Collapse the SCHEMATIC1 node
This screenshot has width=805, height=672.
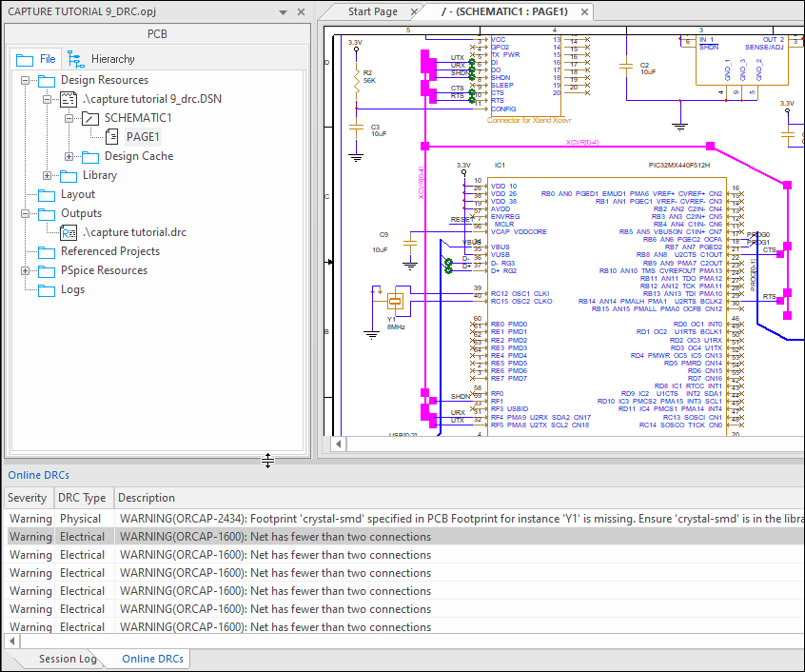pyautogui.click(x=69, y=118)
